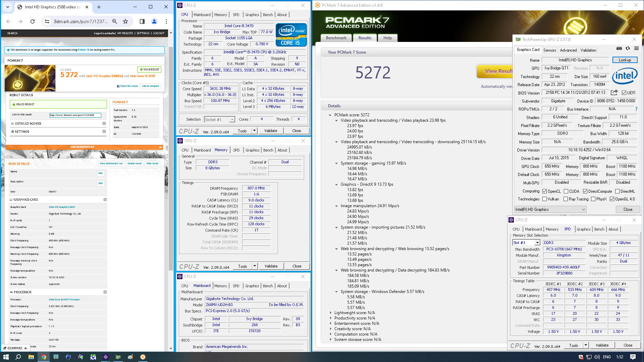Toggle OpenCL checkbox

pyautogui.click(x=544, y=191)
